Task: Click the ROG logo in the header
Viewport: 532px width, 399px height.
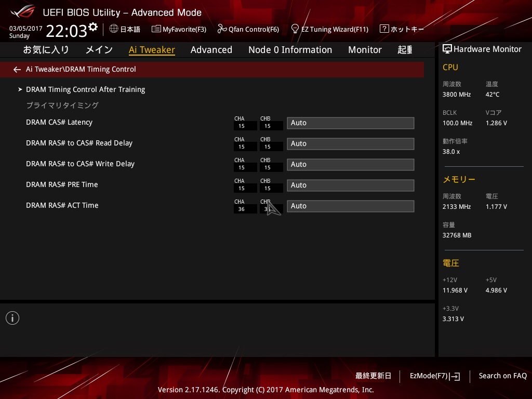Action: (22, 11)
